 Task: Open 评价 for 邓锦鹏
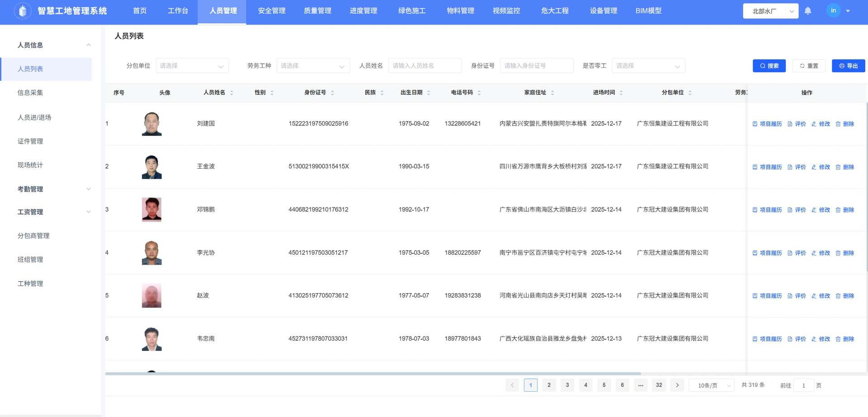pyautogui.click(x=797, y=210)
